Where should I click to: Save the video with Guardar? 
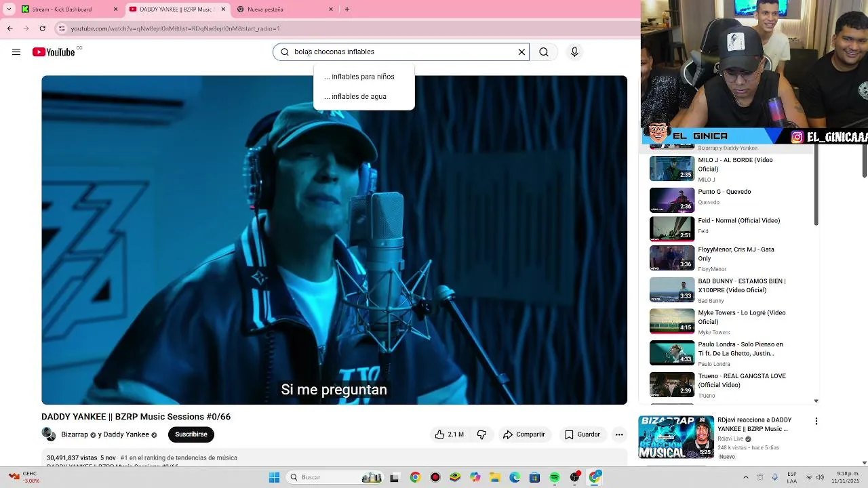tap(583, 434)
